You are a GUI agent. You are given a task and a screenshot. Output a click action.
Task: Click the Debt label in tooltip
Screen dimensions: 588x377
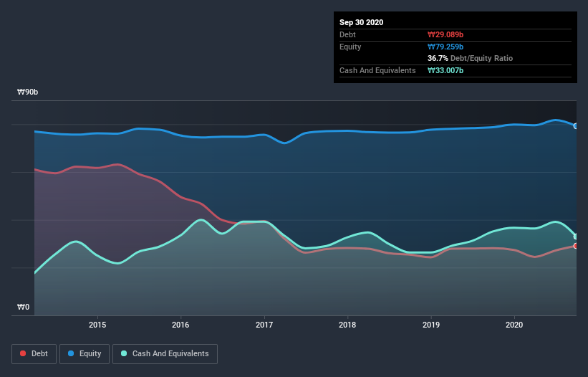(x=347, y=34)
